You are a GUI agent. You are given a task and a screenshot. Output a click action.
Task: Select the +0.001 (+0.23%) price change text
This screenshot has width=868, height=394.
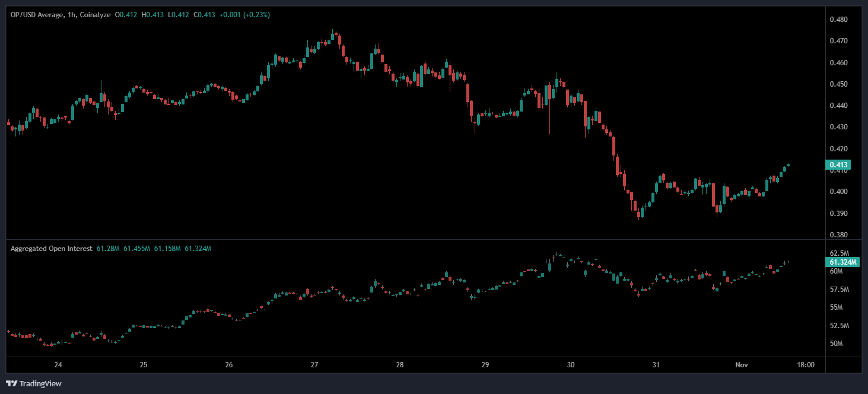click(x=244, y=14)
